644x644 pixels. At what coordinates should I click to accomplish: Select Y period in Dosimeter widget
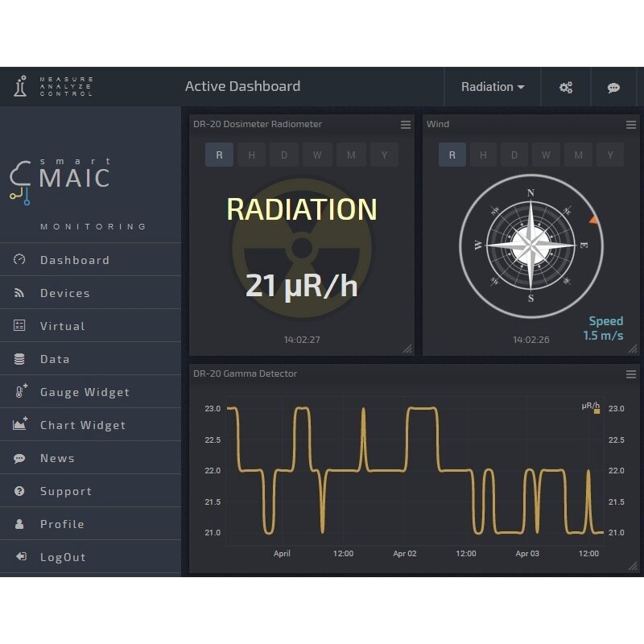click(x=384, y=155)
